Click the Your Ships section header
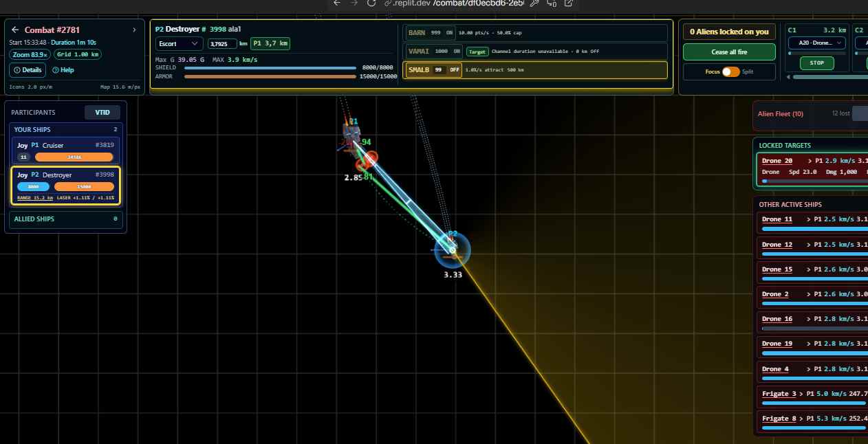This screenshot has width=868, height=444. click(x=65, y=129)
